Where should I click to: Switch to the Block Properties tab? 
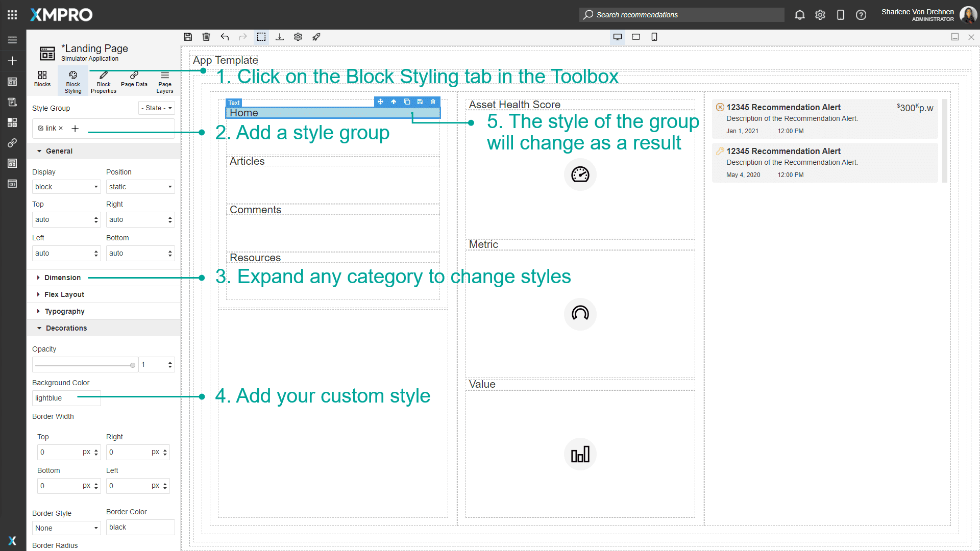coord(103,81)
